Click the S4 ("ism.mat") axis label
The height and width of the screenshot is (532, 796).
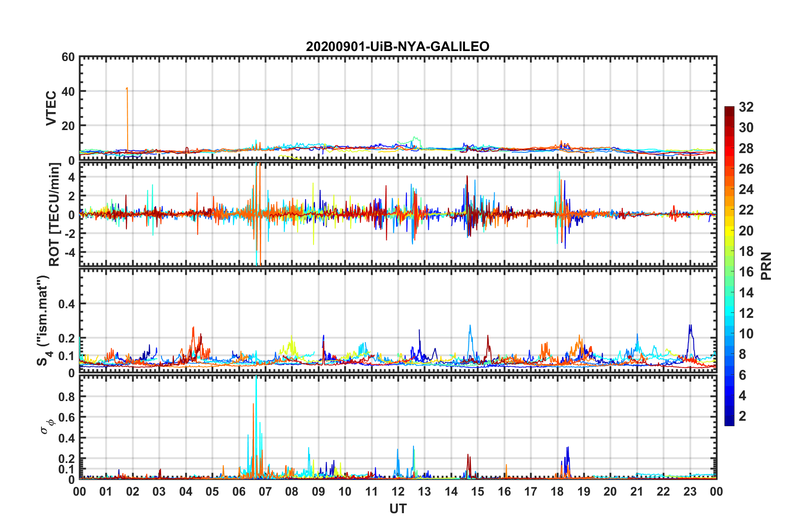(44, 321)
